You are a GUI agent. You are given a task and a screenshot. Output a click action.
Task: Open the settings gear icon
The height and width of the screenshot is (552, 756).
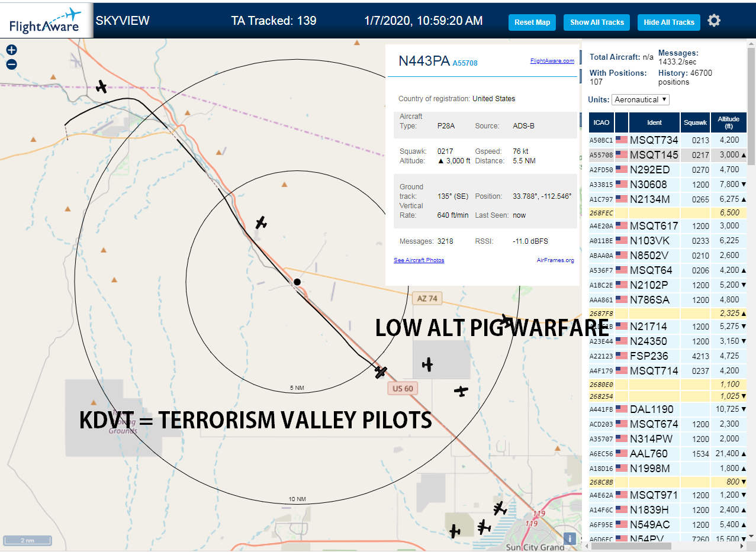[714, 21]
